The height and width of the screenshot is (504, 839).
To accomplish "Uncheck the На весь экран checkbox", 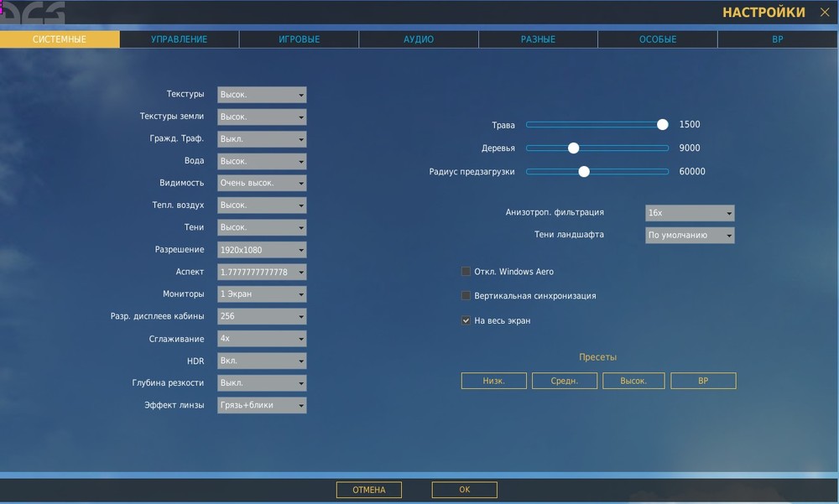I will click(x=466, y=320).
